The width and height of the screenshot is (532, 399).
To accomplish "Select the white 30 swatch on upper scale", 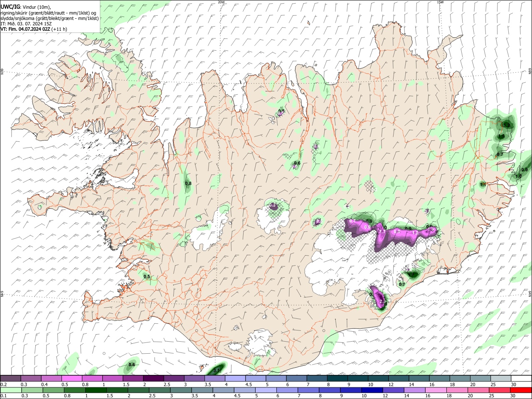I will click(x=521, y=379).
